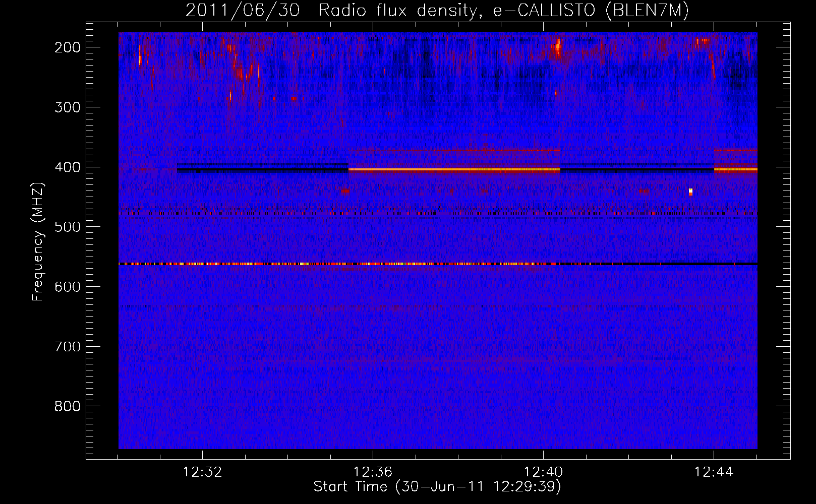Click the 500 frequency tick label
This screenshot has width=816, height=504.
(68, 227)
